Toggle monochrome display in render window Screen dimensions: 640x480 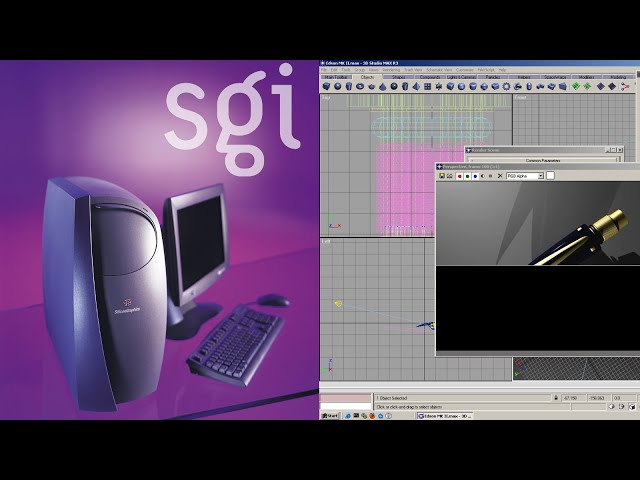click(491, 176)
